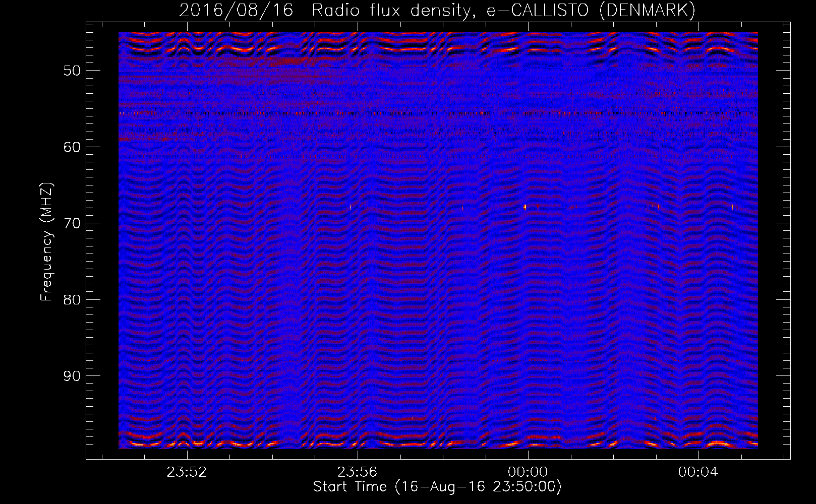Image resolution: width=816 pixels, height=504 pixels.
Task: Select the date 2016/08/16 in the title
Action: [236, 10]
